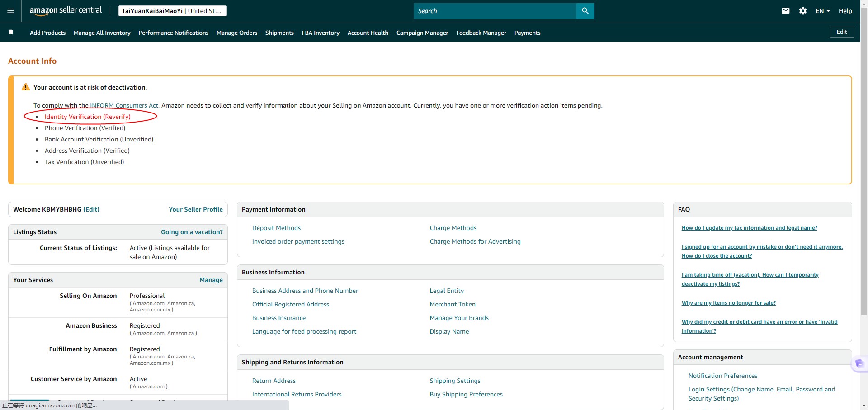
Task: Open Shipments menu item
Action: pyautogui.click(x=279, y=33)
